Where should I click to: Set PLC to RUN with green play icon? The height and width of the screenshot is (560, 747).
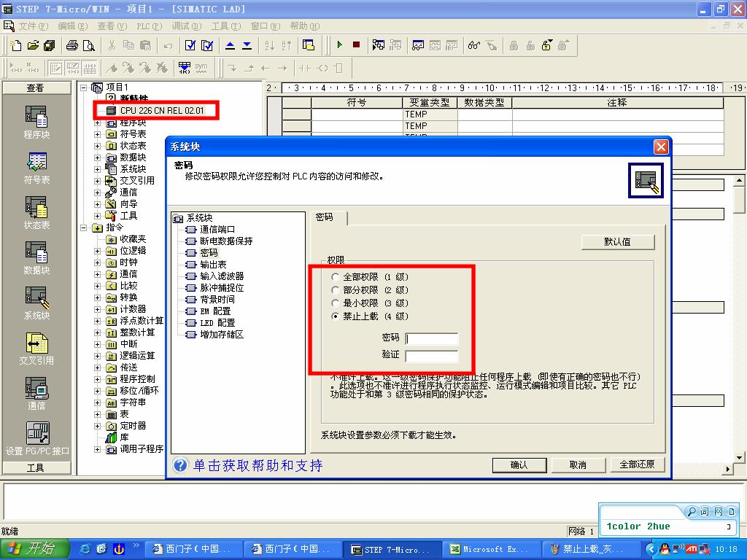[340, 44]
